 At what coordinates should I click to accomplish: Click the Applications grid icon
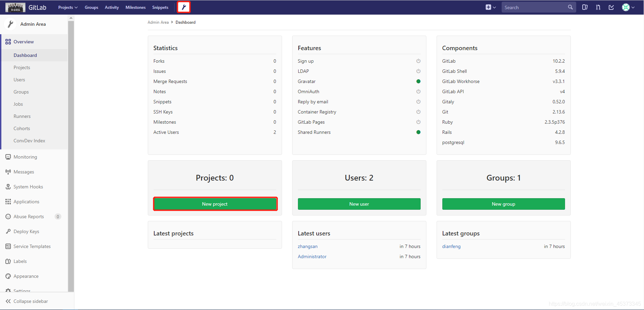(x=8, y=202)
